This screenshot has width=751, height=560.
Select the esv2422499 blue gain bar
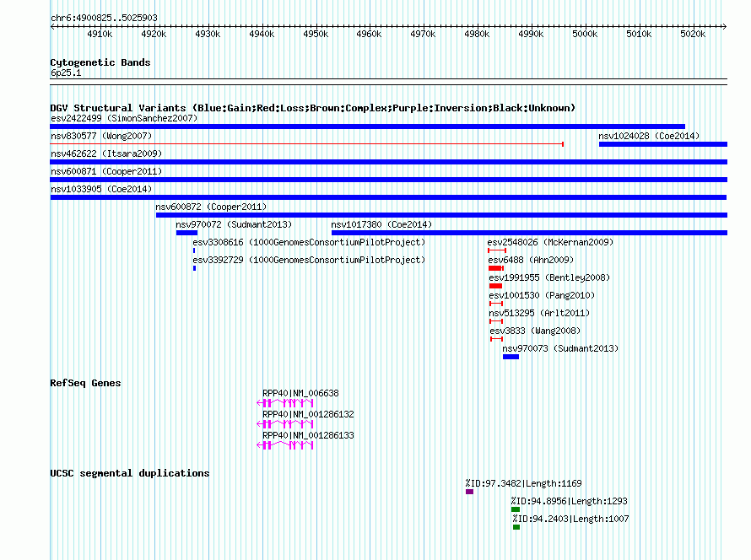click(367, 127)
